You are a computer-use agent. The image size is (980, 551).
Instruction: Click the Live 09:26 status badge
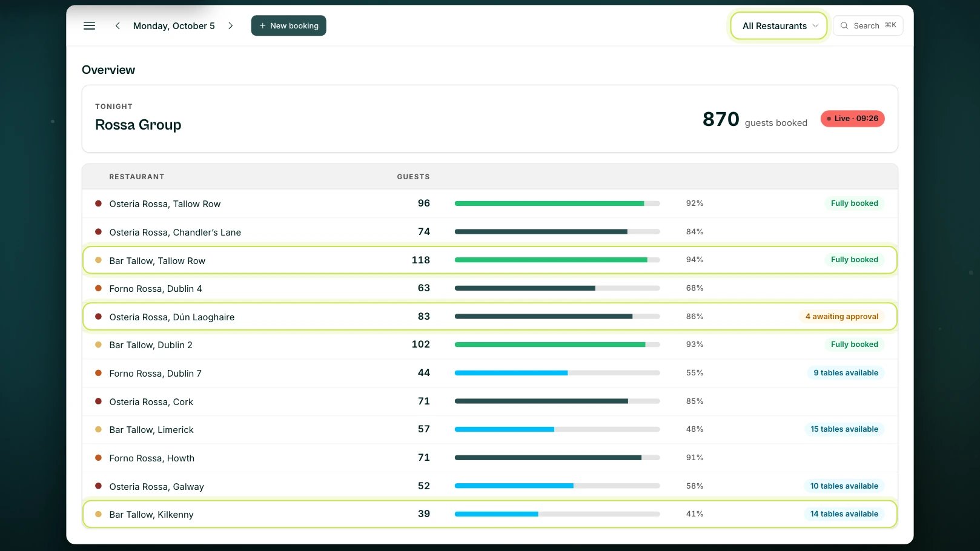[x=852, y=119]
